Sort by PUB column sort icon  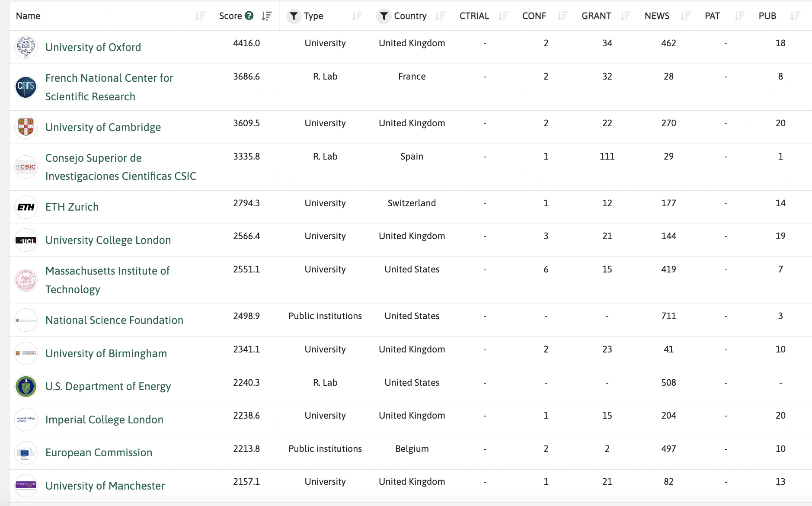795,16
